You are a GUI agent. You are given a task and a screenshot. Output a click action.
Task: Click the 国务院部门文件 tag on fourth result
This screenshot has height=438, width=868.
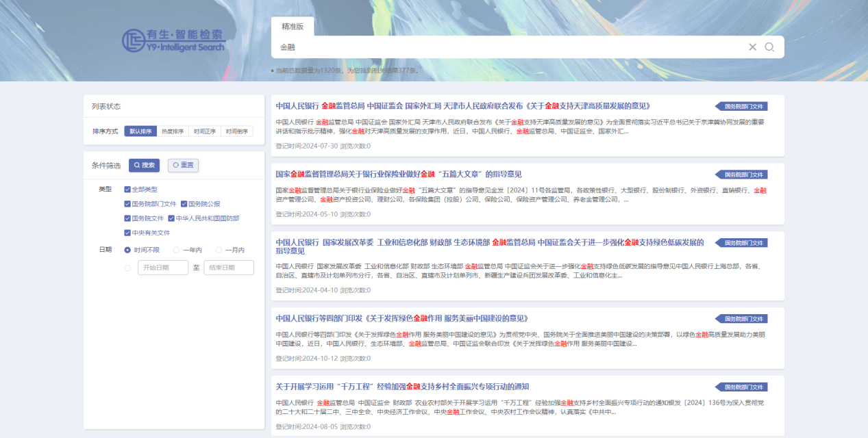(743, 318)
